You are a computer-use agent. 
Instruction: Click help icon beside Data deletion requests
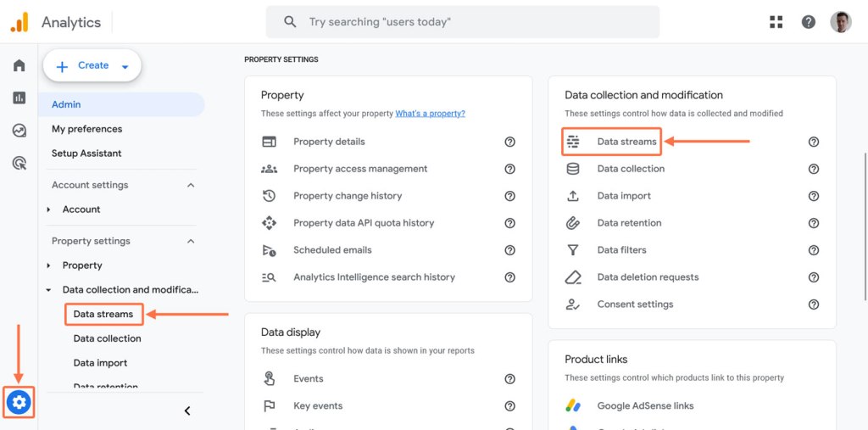point(813,277)
